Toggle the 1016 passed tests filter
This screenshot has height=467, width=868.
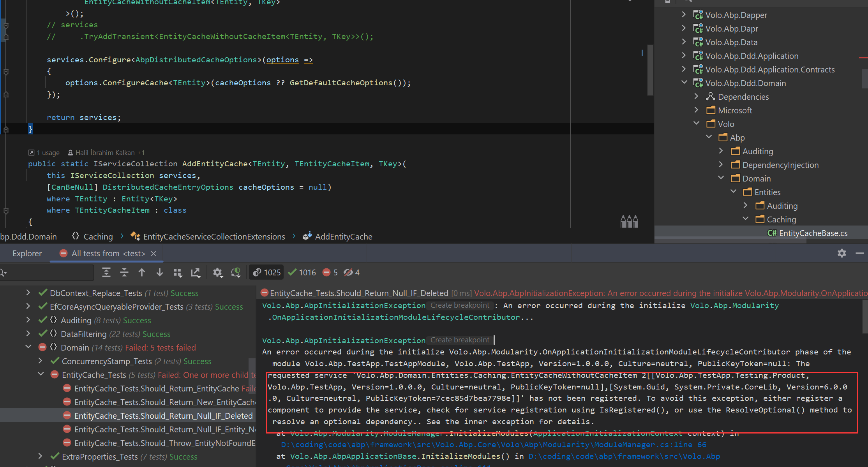click(x=302, y=273)
